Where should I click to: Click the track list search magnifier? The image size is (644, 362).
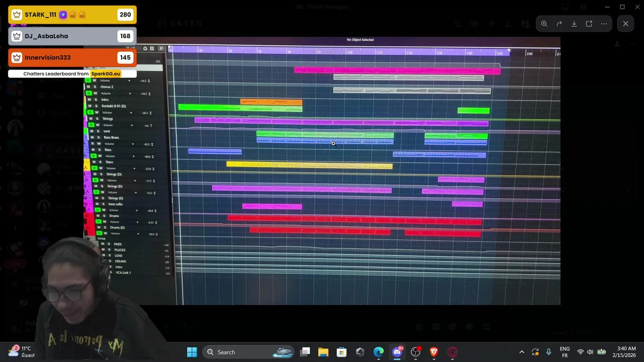pos(161,48)
